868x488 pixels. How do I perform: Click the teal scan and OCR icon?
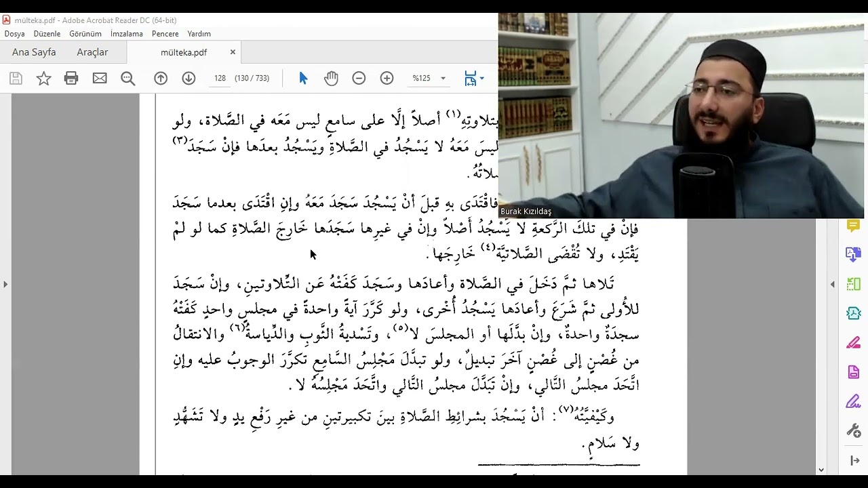[x=854, y=313]
